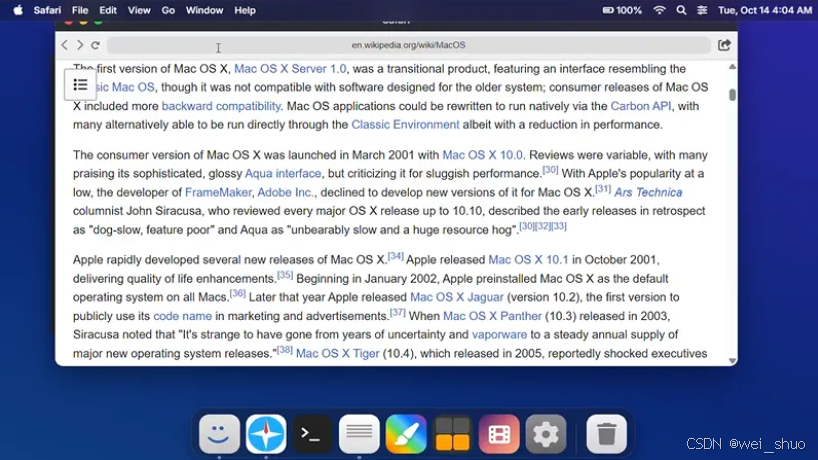The height and width of the screenshot is (460, 818).
Task: Open citation reference [34]
Action: pyautogui.click(x=395, y=256)
